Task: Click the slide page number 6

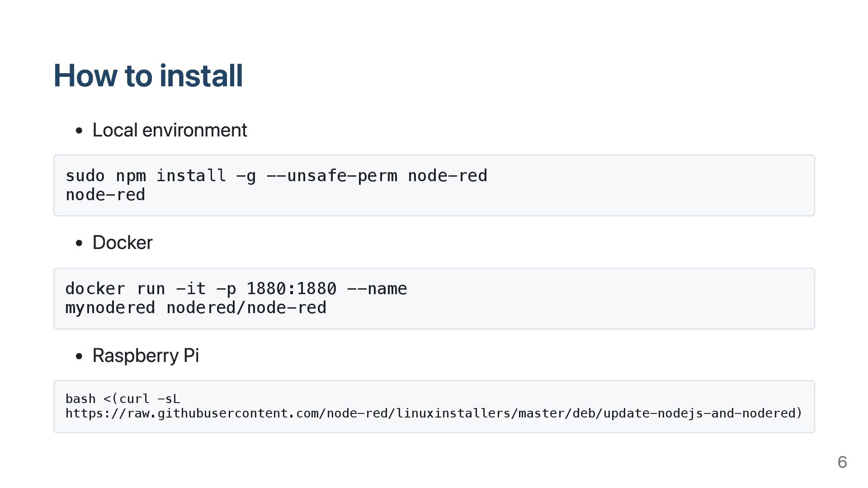Action: 842,462
